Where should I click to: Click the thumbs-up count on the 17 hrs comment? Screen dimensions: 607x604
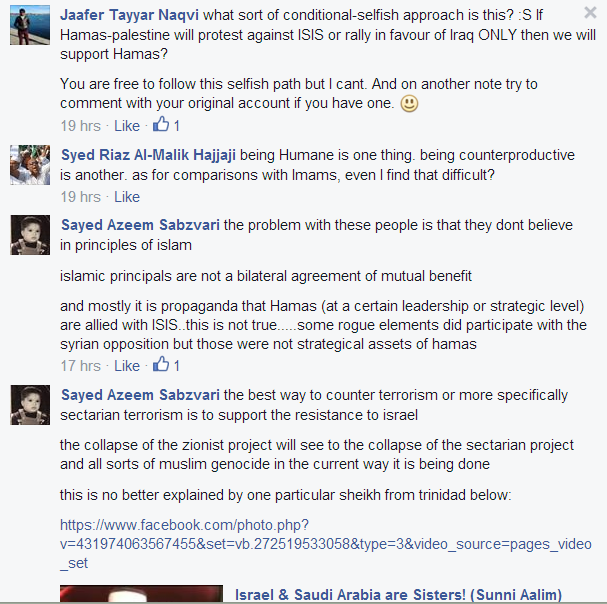(166, 365)
